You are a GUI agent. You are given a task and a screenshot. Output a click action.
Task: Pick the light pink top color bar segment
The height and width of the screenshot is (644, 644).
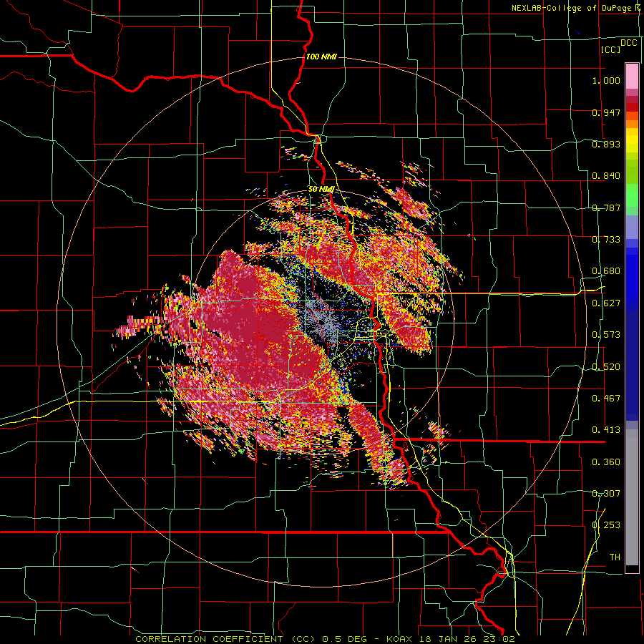[632, 76]
